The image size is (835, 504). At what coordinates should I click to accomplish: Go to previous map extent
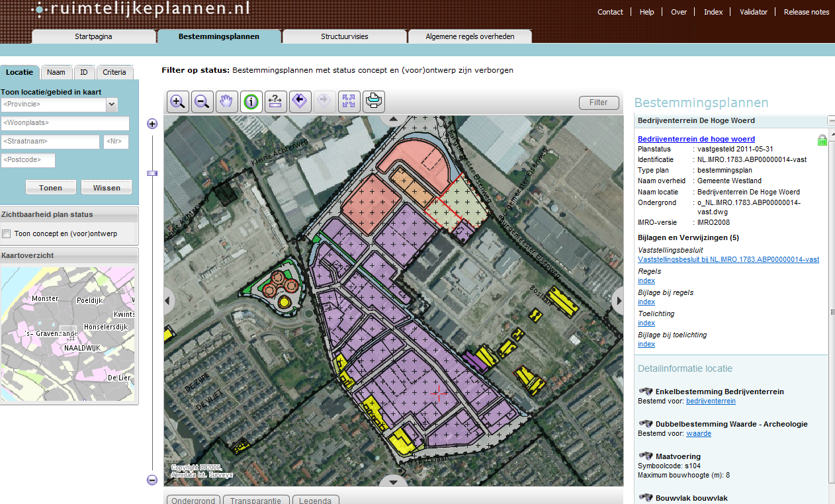pos(300,101)
